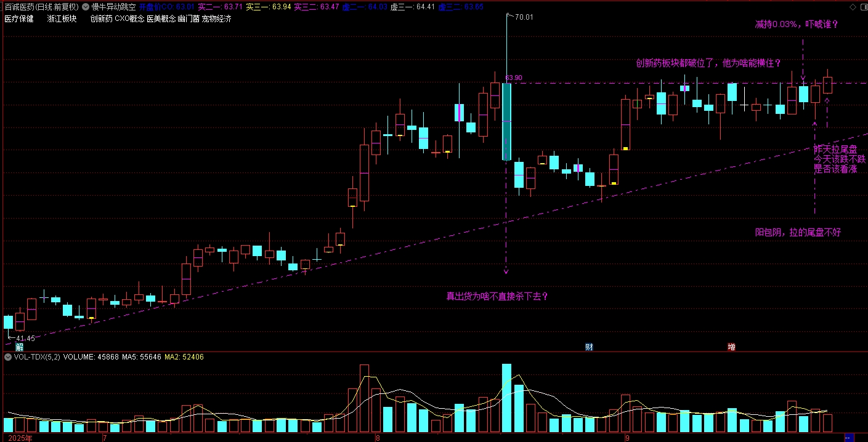This screenshot has height=442, width=868.
Task: Click the 慢牛异动跳空 indicator name
Action: [113, 7]
